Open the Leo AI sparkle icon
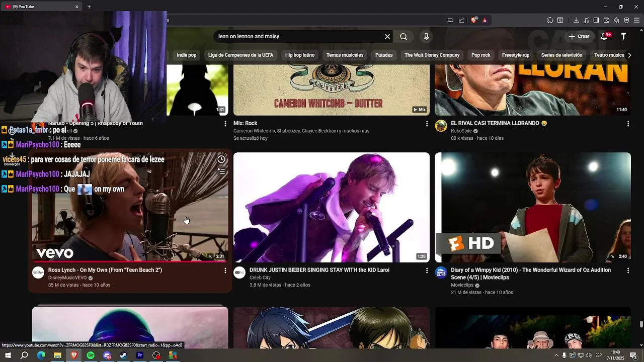Image resolution: width=644 pixels, height=362 pixels. coord(616,20)
